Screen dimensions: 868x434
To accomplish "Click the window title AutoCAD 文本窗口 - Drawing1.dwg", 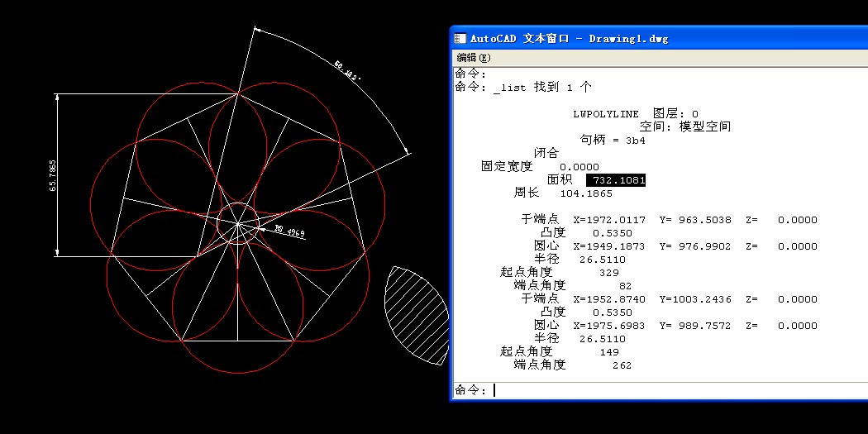I will [x=569, y=39].
